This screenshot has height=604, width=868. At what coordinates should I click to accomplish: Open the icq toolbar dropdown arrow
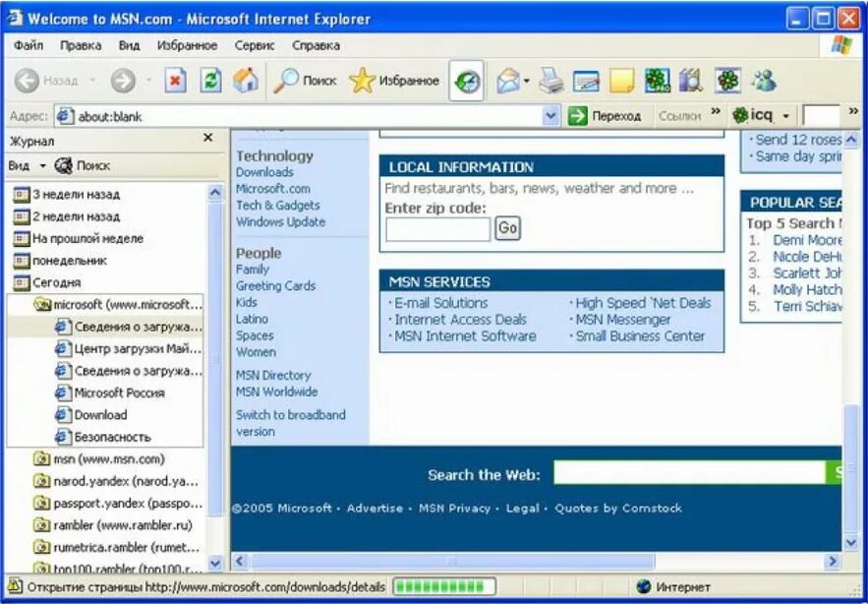[785, 116]
